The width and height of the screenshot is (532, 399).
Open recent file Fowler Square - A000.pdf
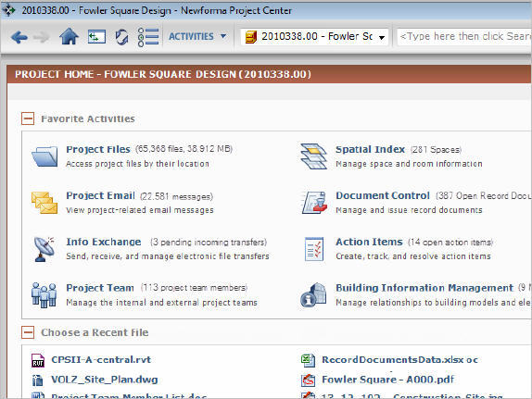click(387, 380)
